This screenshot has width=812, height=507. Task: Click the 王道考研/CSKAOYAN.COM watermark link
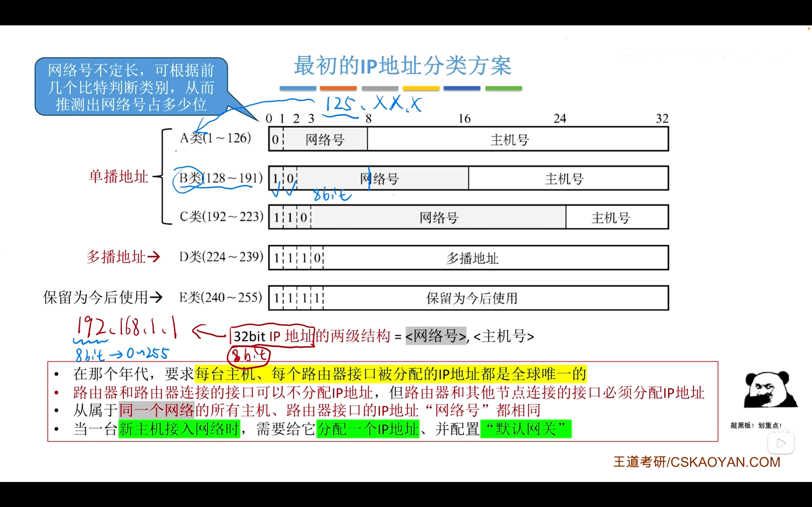697,462
